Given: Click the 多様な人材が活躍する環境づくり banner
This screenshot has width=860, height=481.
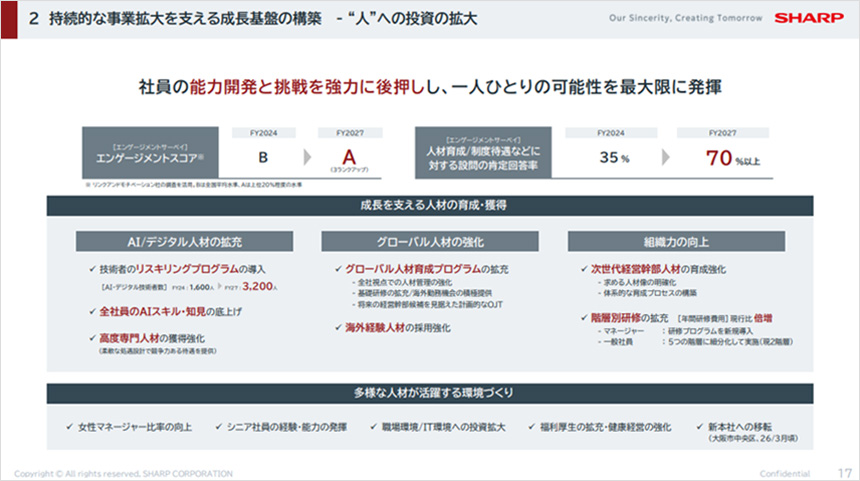Looking at the screenshot, I should click(x=431, y=391).
